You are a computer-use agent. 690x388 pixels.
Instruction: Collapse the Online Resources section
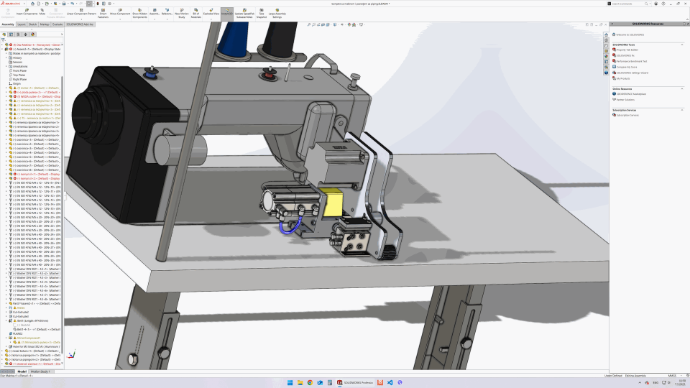pyautogui.click(x=682, y=88)
